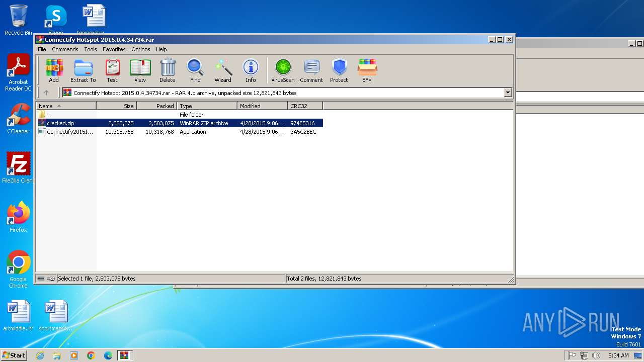Viewport: 644px width, 362px height.
Task: Open the Start menu
Action: 14,355
